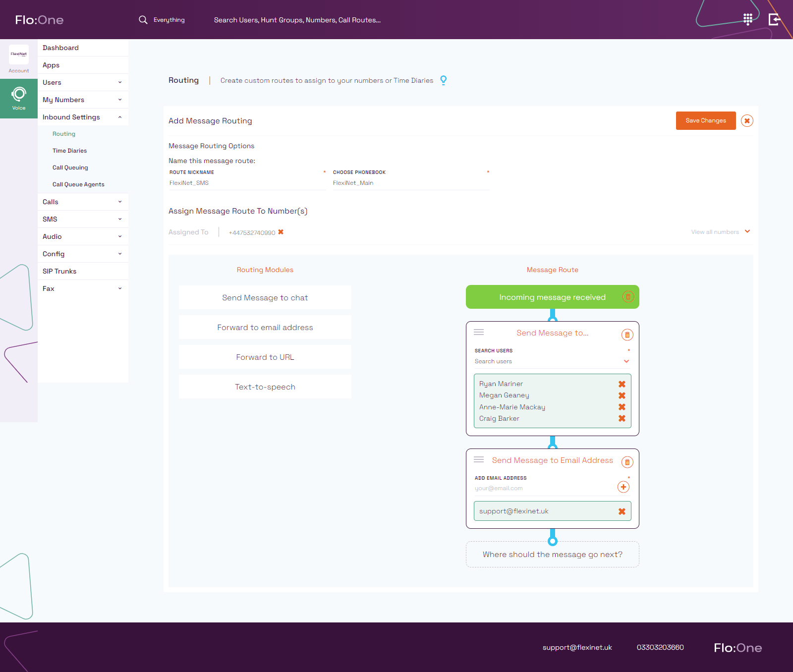
Task: Click the lightbulb tip icon beside Routing heading
Action: 444,80
